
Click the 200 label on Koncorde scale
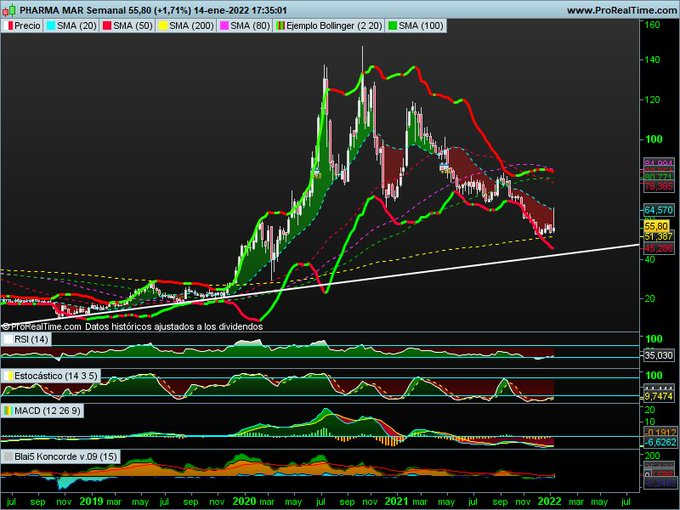[652, 455]
